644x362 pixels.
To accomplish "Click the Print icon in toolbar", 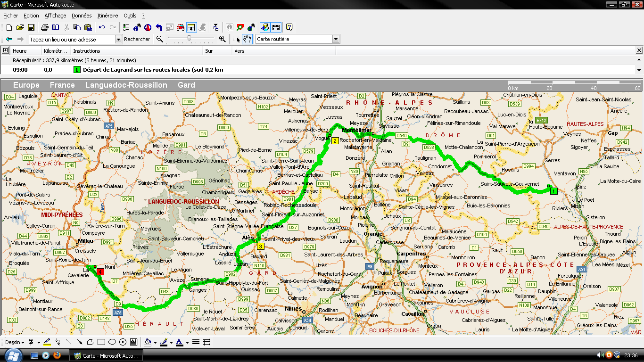I will tap(44, 27).
